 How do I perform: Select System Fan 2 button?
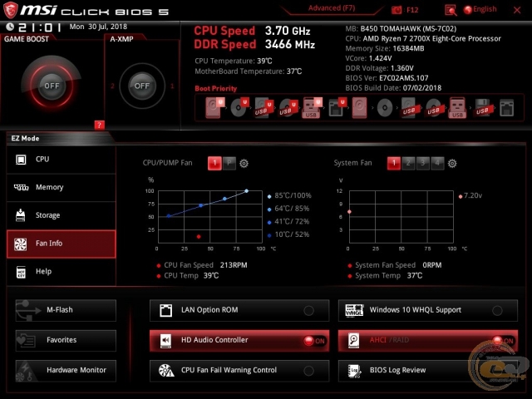pos(408,163)
